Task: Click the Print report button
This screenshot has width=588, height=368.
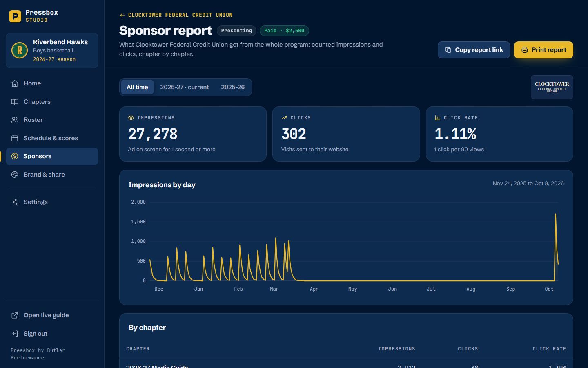Action: click(543, 50)
